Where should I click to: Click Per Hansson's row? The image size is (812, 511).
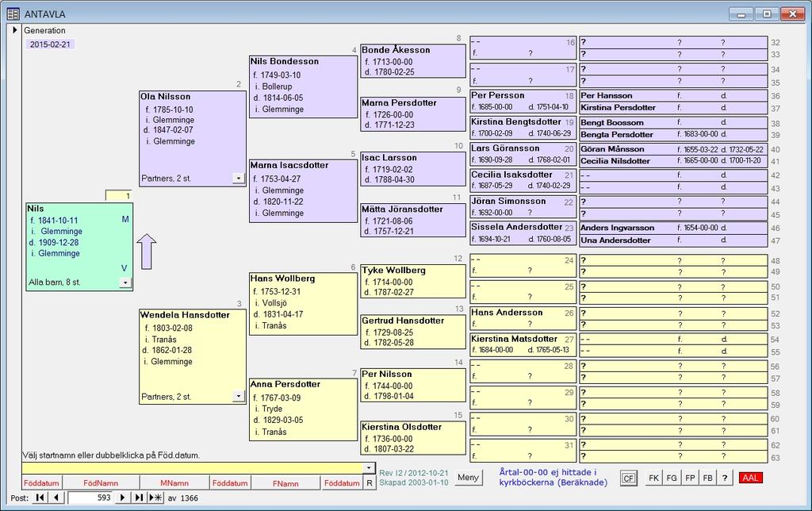tap(673, 95)
